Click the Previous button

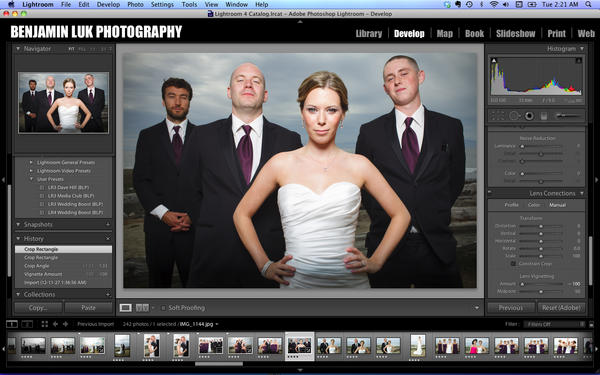click(511, 308)
